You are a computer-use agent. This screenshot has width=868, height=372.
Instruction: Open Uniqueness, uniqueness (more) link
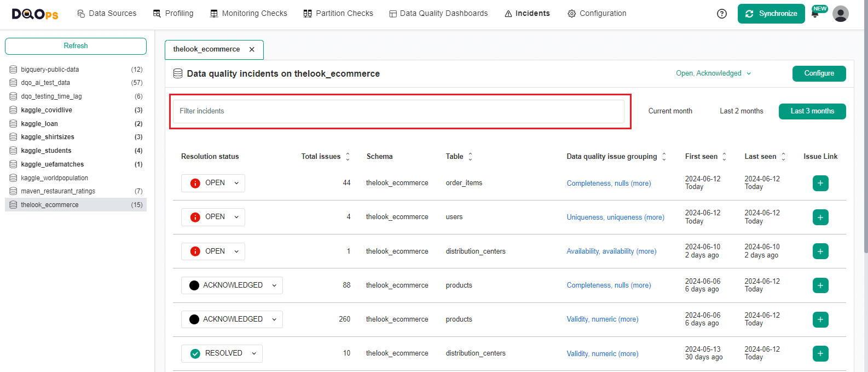[616, 218]
